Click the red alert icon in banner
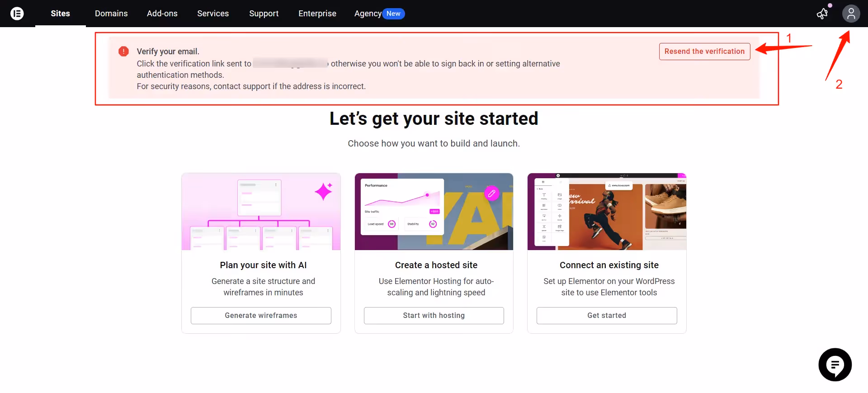The height and width of the screenshot is (393, 868). pos(123,52)
